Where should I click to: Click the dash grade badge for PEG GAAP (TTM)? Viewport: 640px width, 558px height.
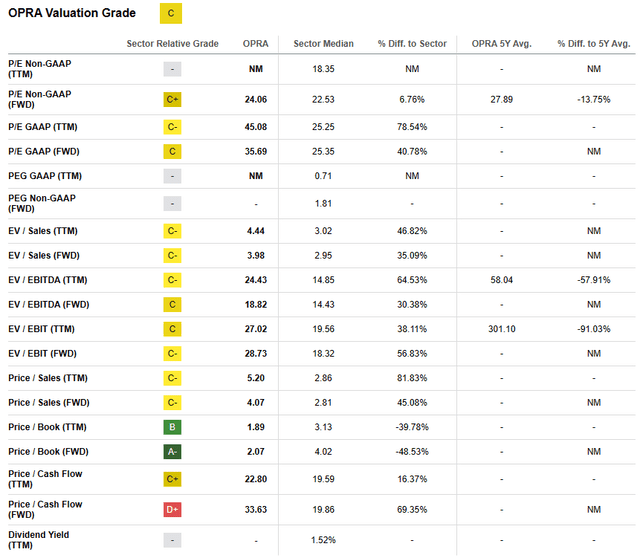(172, 176)
